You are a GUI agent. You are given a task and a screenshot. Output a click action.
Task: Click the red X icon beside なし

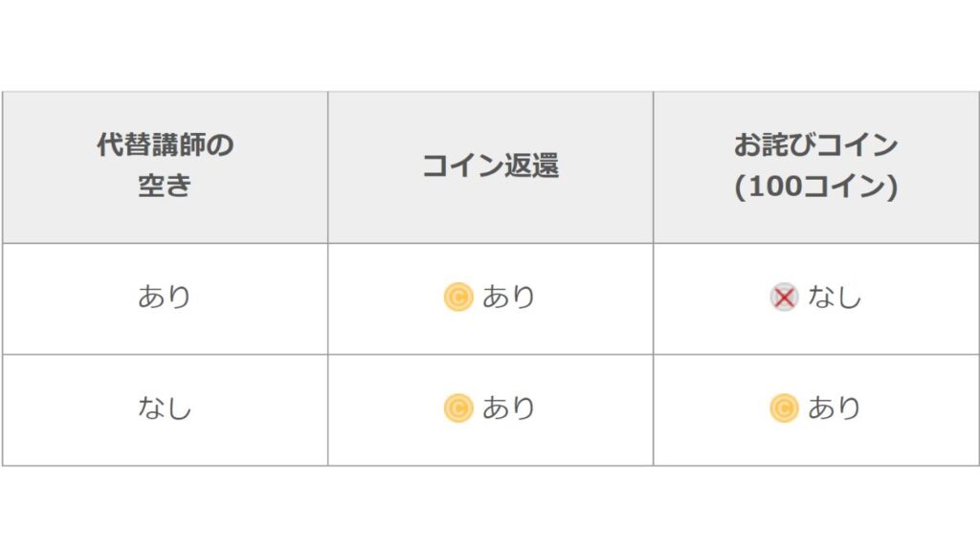[x=784, y=297]
